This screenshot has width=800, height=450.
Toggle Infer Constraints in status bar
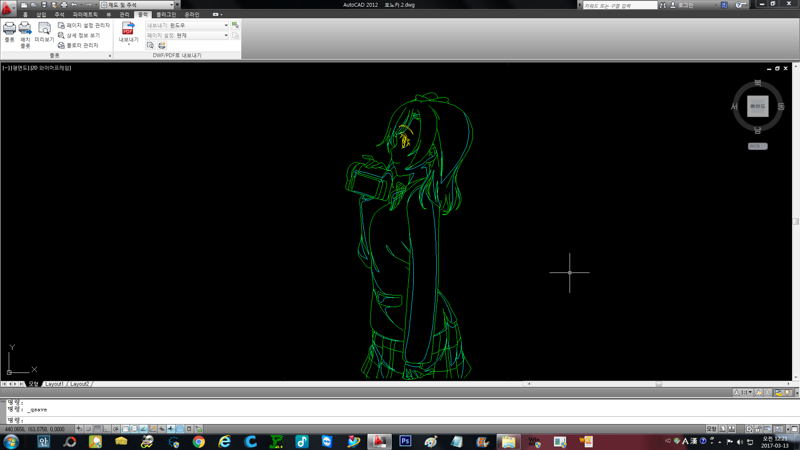[x=79, y=429]
